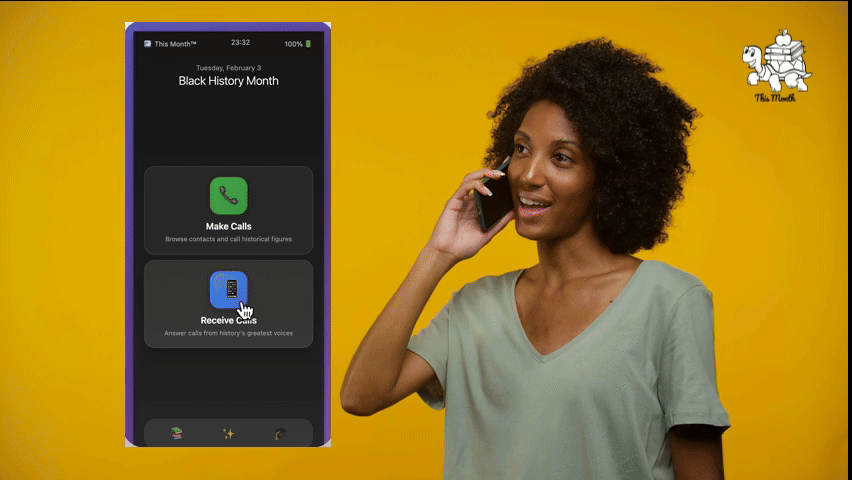Select the sparkles icon in bottom bar
The image size is (852, 480).
pyautogui.click(x=228, y=433)
